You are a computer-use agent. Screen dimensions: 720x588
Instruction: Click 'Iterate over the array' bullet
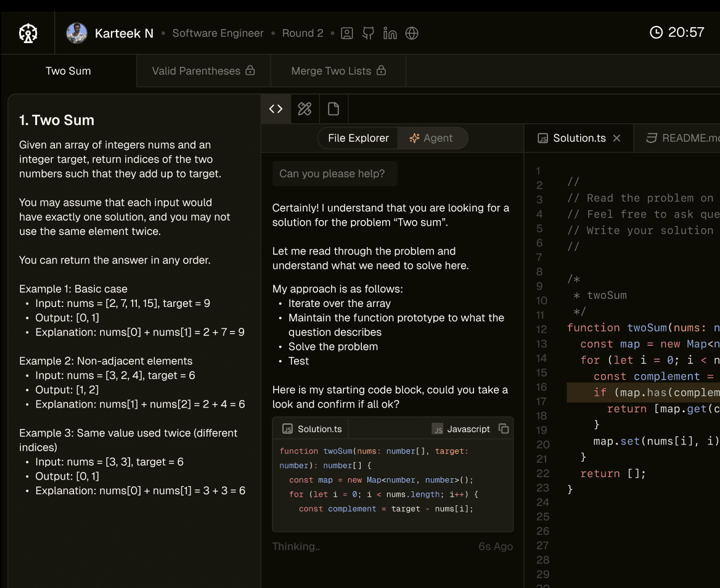click(x=339, y=303)
